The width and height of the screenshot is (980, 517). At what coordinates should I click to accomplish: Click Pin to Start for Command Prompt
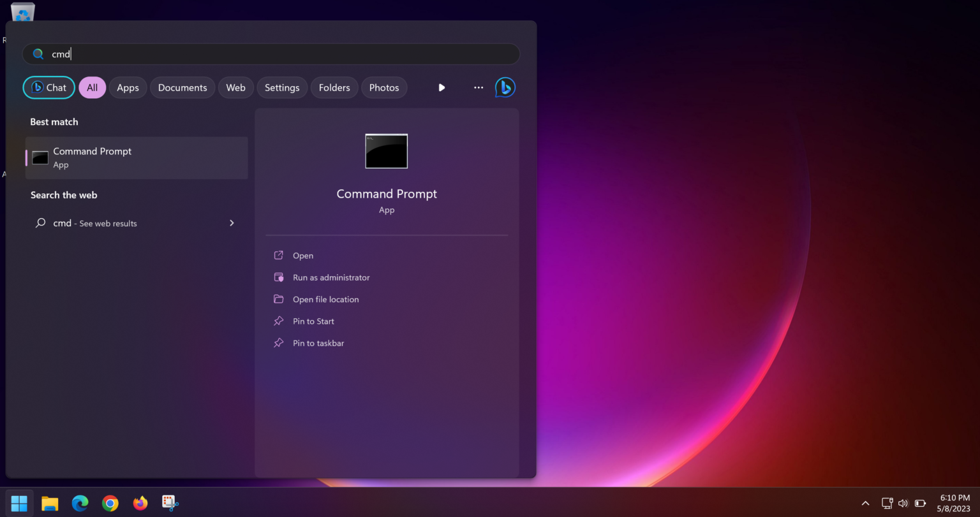(x=313, y=321)
